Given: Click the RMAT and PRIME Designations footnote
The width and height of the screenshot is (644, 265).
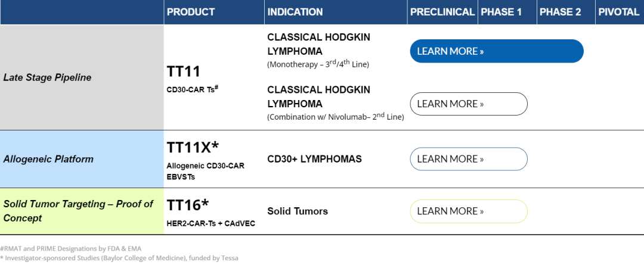Looking at the screenshot, I should 71,248.
